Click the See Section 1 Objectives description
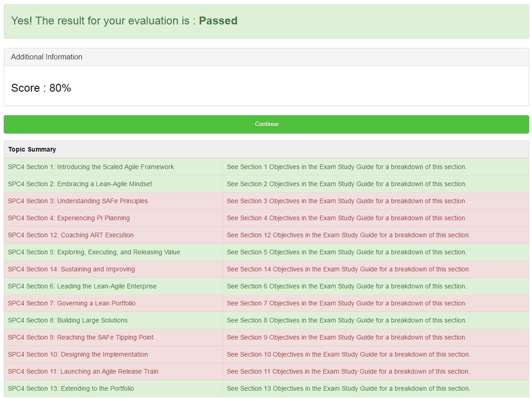 [347, 167]
